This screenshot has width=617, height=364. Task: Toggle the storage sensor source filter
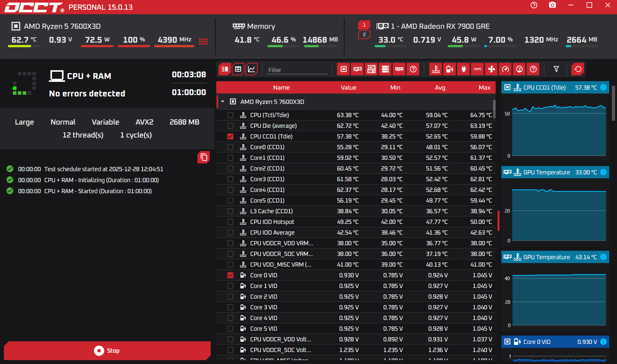pyautogui.click(x=386, y=69)
